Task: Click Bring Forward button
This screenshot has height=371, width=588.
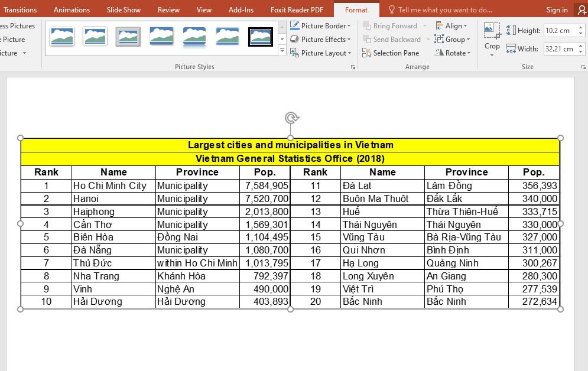Action: click(x=390, y=26)
